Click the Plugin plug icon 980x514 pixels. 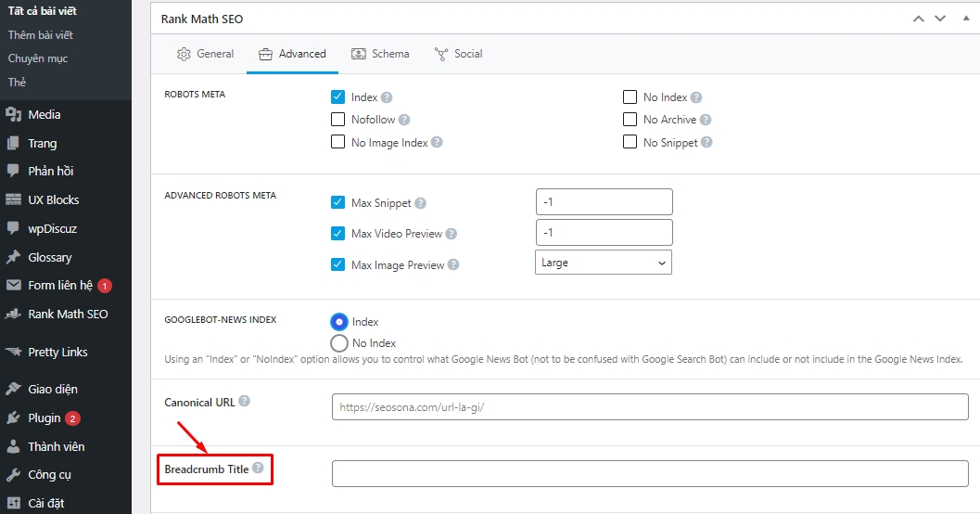click(13, 418)
